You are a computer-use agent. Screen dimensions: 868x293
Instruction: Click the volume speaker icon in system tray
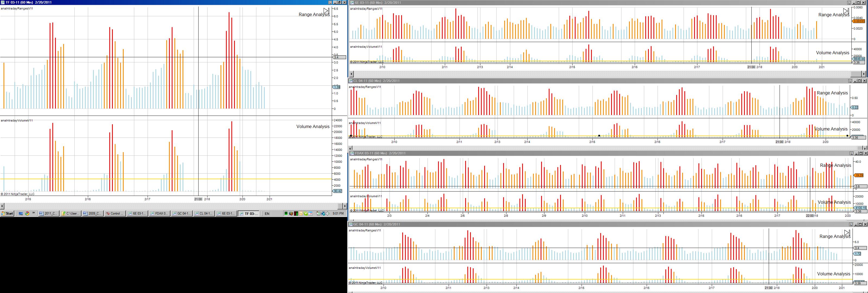[327, 214]
